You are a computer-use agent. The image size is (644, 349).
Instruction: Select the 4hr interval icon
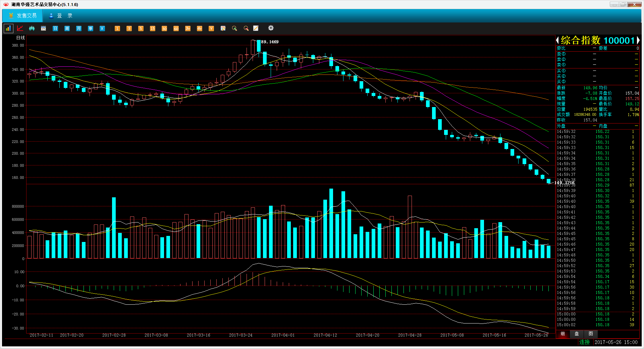point(200,29)
